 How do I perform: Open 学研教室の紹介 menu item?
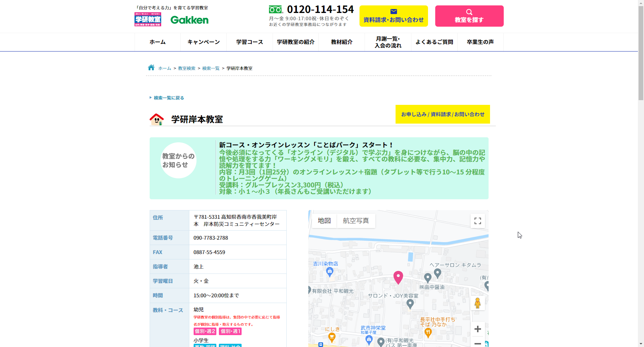tap(296, 42)
